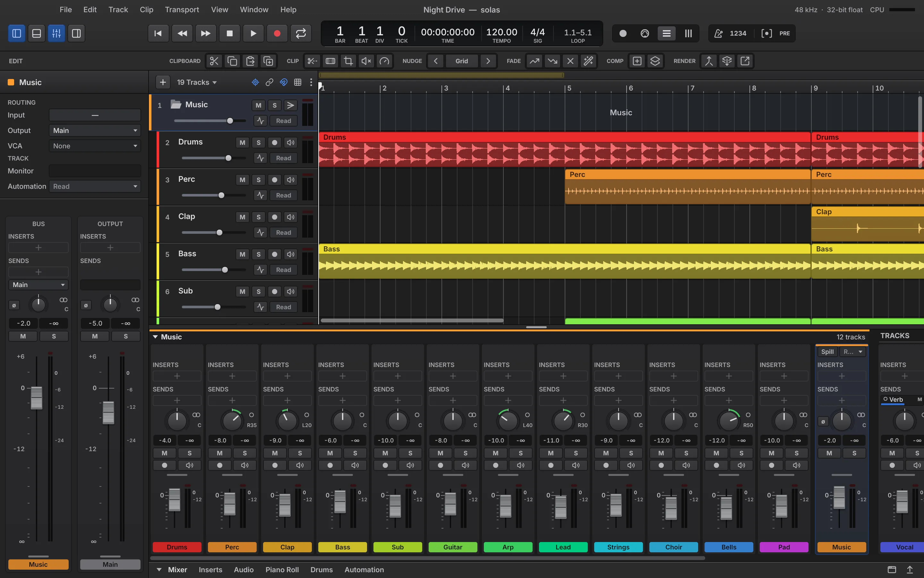Click the Go to start transport button

158,33
